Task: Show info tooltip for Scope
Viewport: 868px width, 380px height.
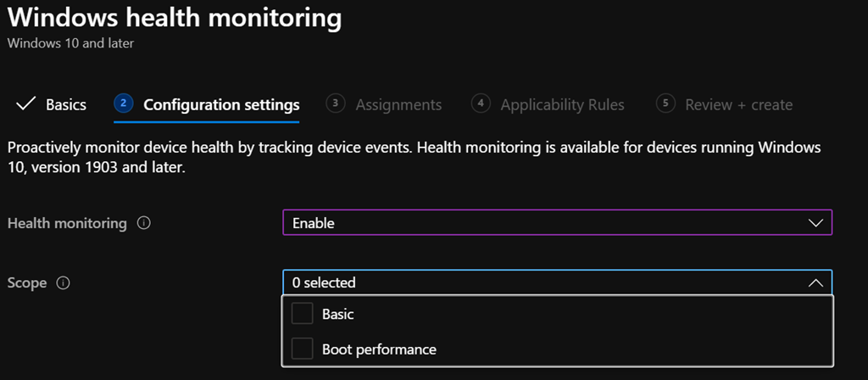Action: (x=62, y=282)
